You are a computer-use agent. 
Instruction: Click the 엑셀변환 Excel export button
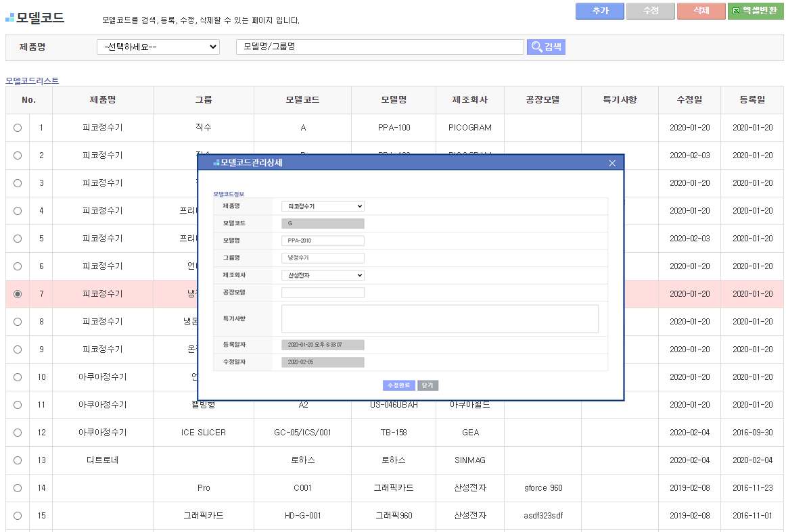point(755,11)
